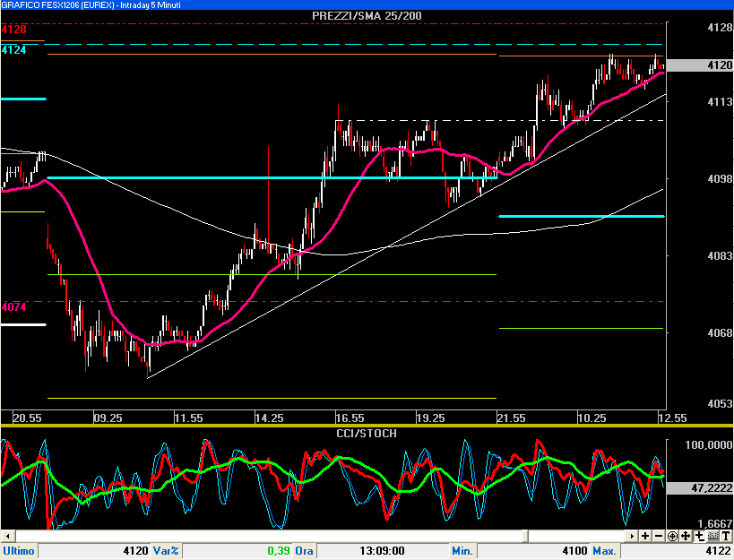Click the 4068 price axis label
This screenshot has width=734, height=560.
(720, 332)
